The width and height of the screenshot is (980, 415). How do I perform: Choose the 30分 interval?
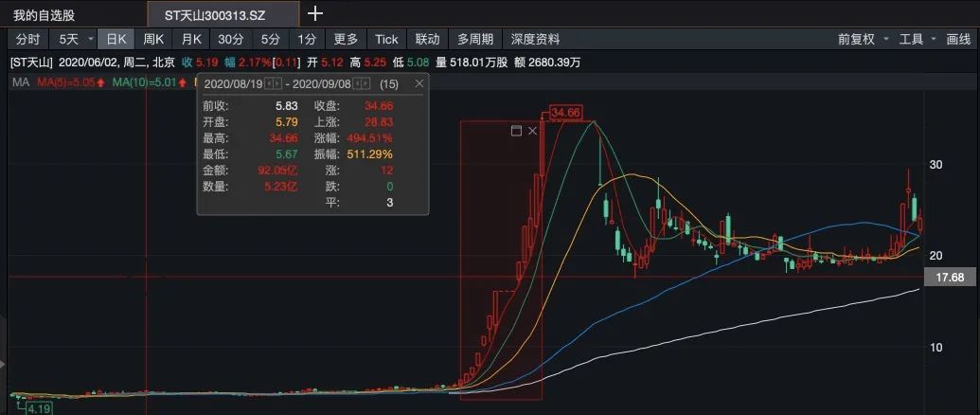coord(230,40)
